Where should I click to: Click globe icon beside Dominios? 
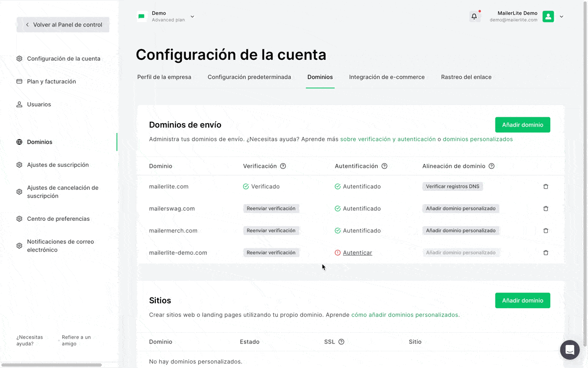coord(19,142)
